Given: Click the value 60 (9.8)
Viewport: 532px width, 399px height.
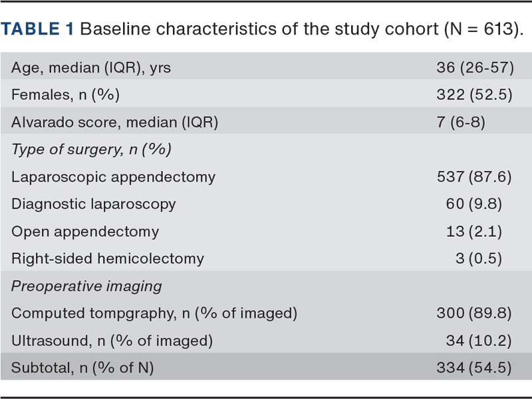Looking at the screenshot, I should click(473, 204).
